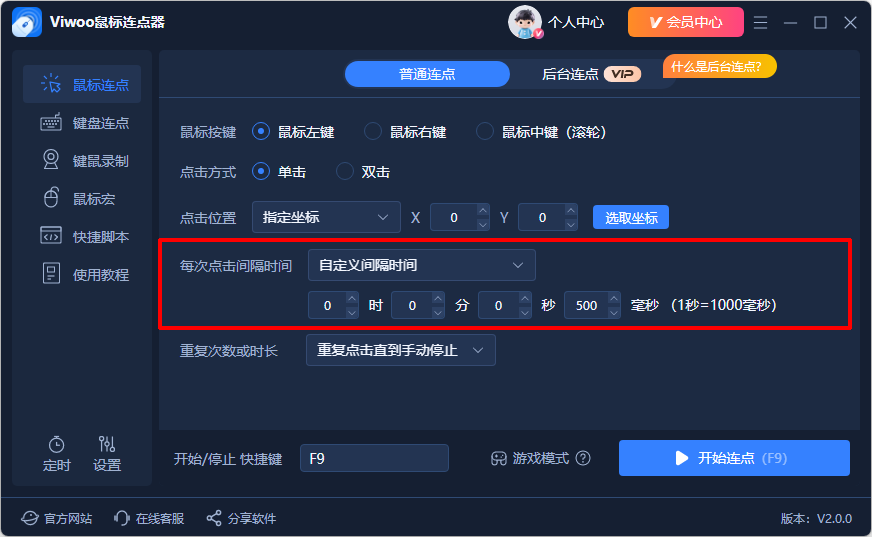The width and height of the screenshot is (872, 537).
Task: Increase the hours (时) value
Action: pyautogui.click(x=352, y=299)
